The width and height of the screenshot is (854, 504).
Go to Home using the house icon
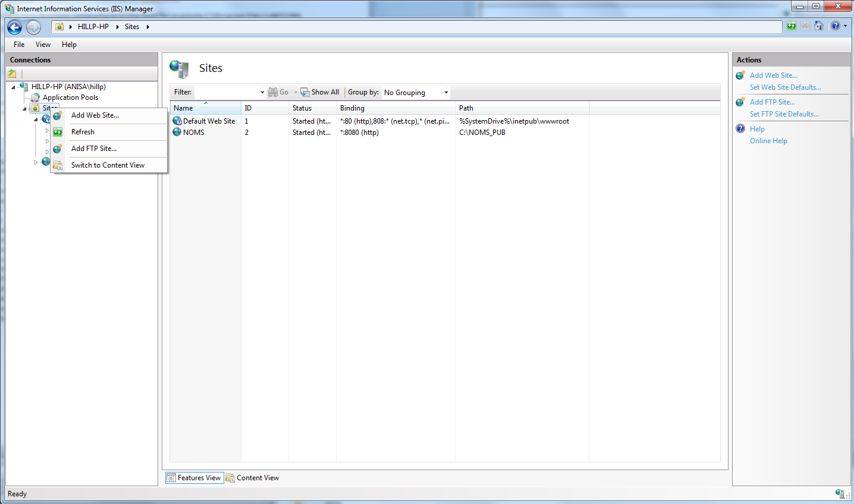[x=819, y=26]
